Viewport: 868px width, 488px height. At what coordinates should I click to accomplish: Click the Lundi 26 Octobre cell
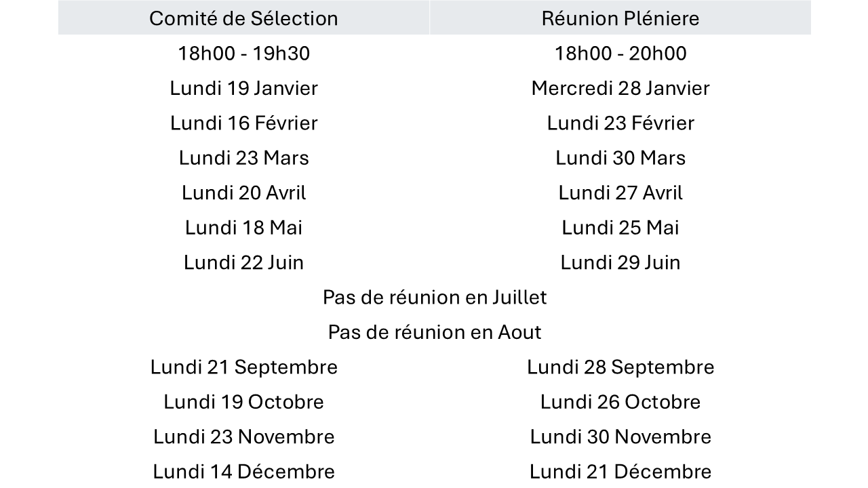620,402
